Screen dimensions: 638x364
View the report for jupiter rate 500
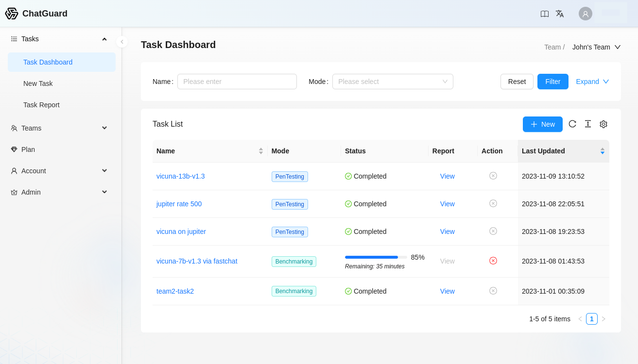pyautogui.click(x=447, y=203)
